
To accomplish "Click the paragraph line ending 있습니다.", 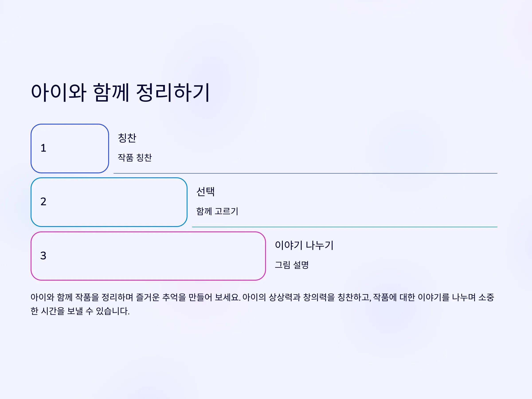I will [80, 311].
